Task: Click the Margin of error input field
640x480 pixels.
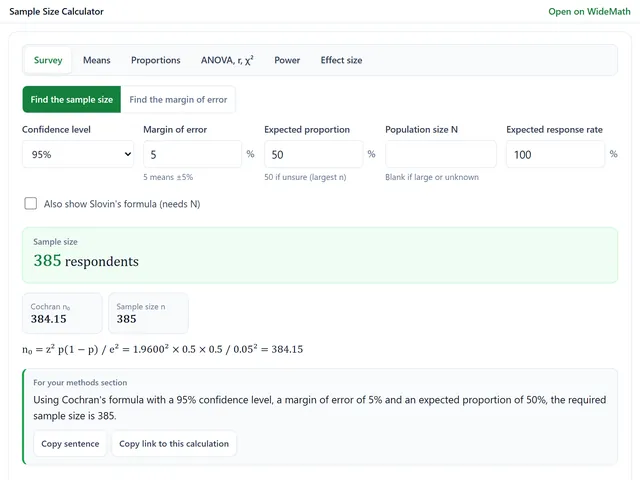Action: point(192,154)
